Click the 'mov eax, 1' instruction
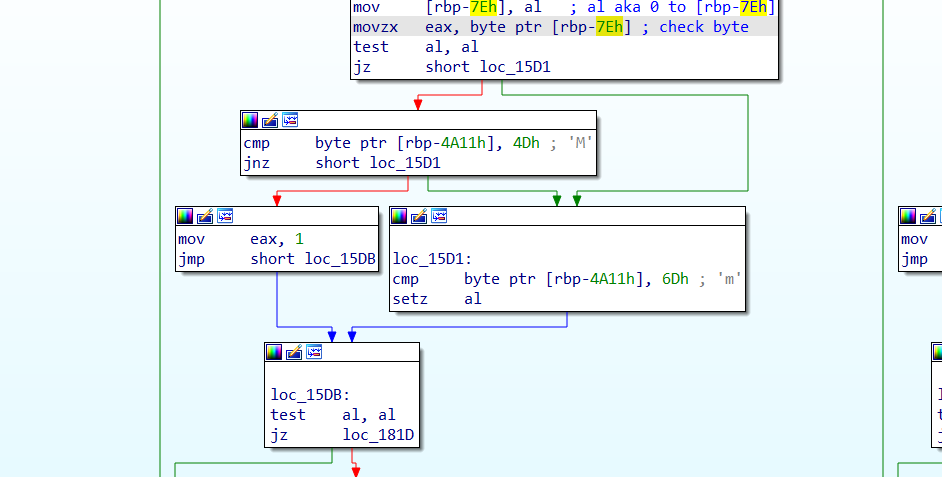942x477 pixels. (241, 239)
